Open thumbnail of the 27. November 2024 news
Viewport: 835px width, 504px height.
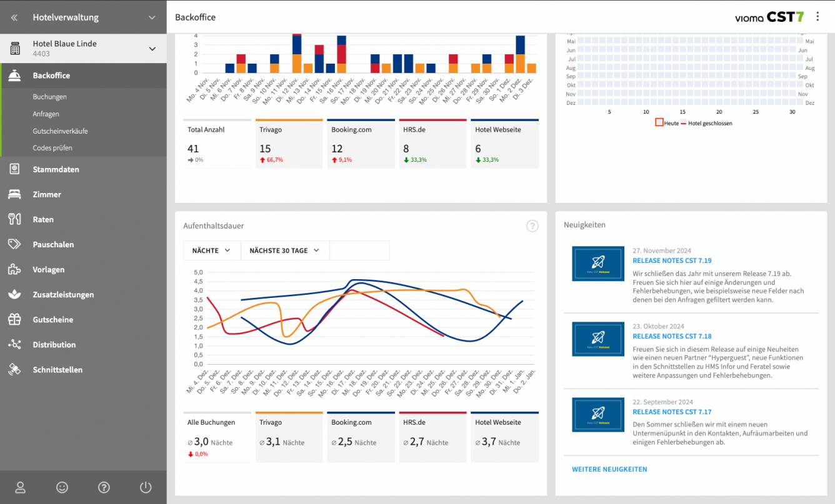point(598,263)
